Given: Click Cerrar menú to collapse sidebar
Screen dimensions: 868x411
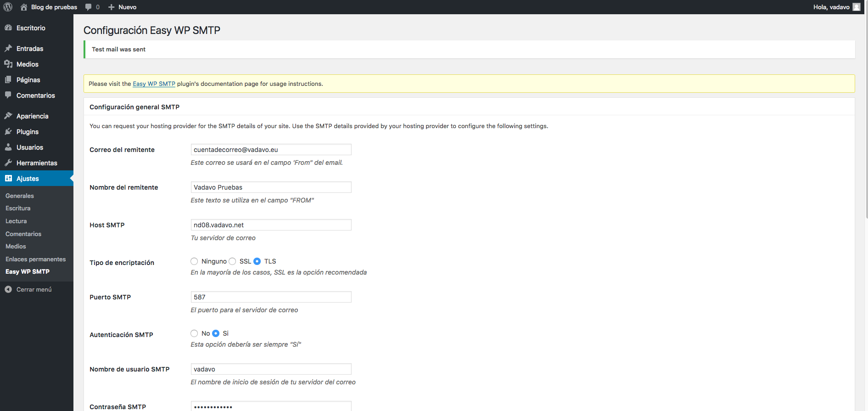Looking at the screenshot, I should click(34, 289).
